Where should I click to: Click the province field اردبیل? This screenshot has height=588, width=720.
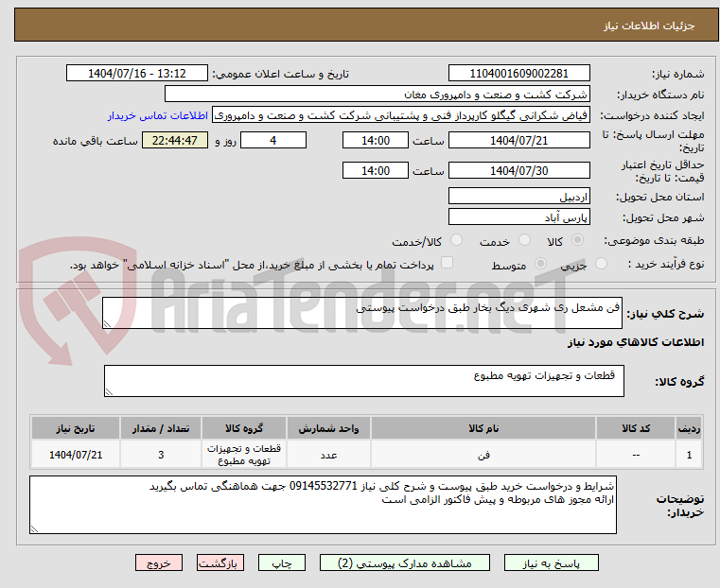tap(518, 197)
